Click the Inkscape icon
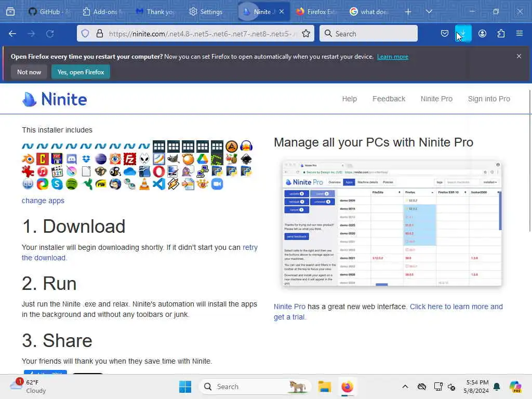 pos(246,159)
